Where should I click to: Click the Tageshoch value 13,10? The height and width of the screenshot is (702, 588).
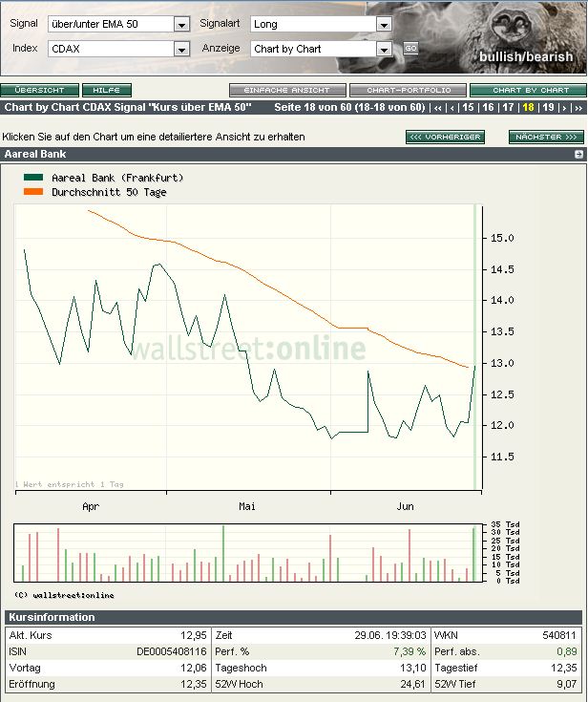[413, 668]
